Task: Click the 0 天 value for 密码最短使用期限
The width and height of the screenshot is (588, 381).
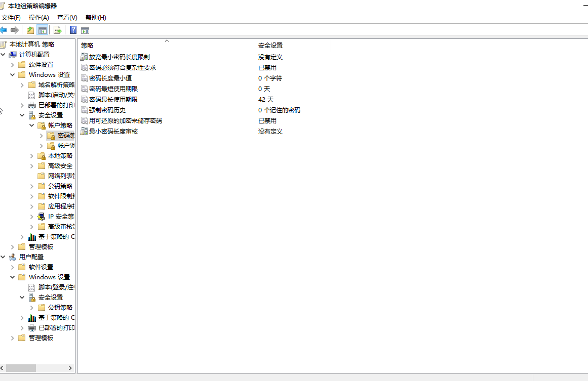Action: (x=264, y=89)
